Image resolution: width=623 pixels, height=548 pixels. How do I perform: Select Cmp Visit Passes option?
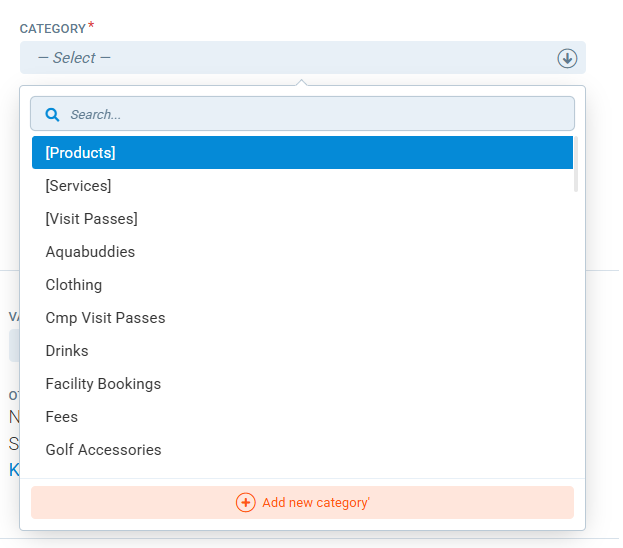[x=105, y=318]
